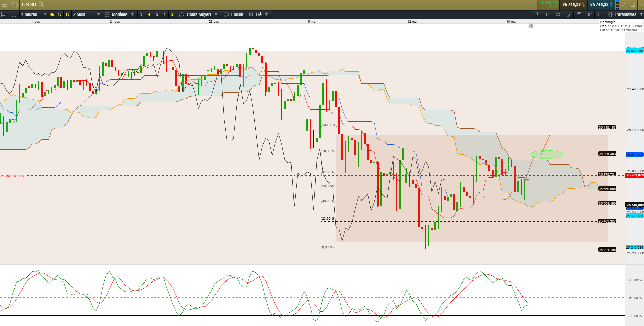The height and width of the screenshot is (326, 644).
Task: Open the Cours Moyen price type menu
Action: click(199, 14)
